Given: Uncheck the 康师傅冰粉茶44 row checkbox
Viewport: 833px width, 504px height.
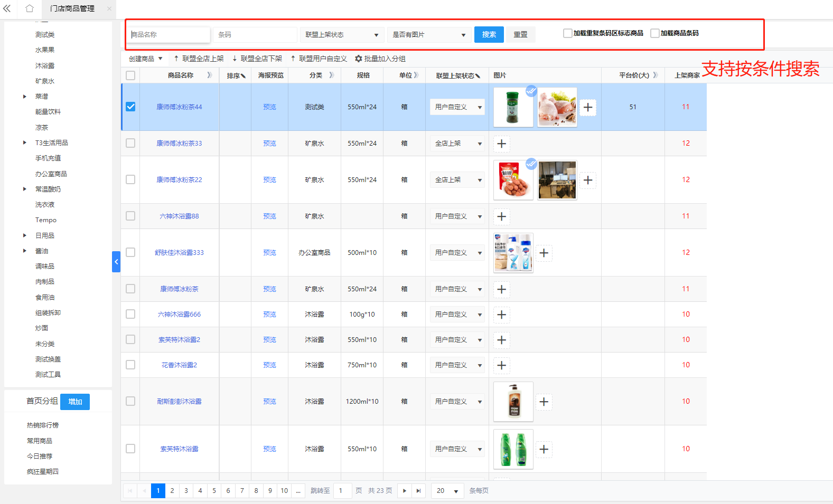Looking at the screenshot, I should click(x=130, y=107).
